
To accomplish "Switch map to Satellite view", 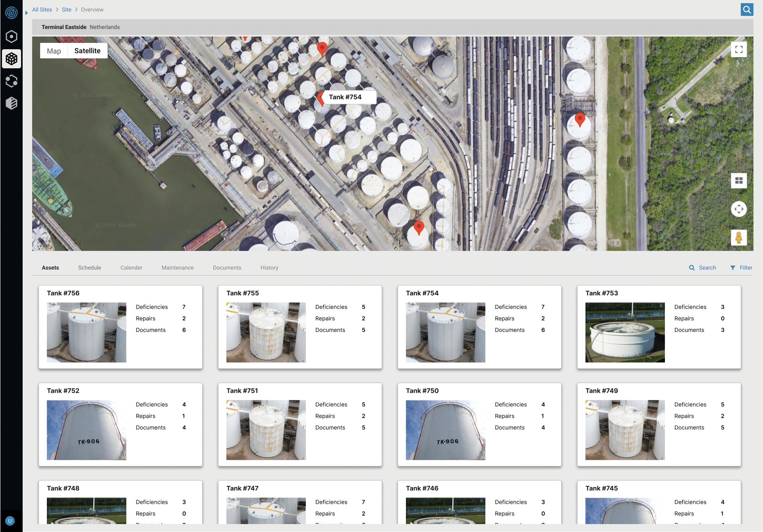I will click(87, 51).
